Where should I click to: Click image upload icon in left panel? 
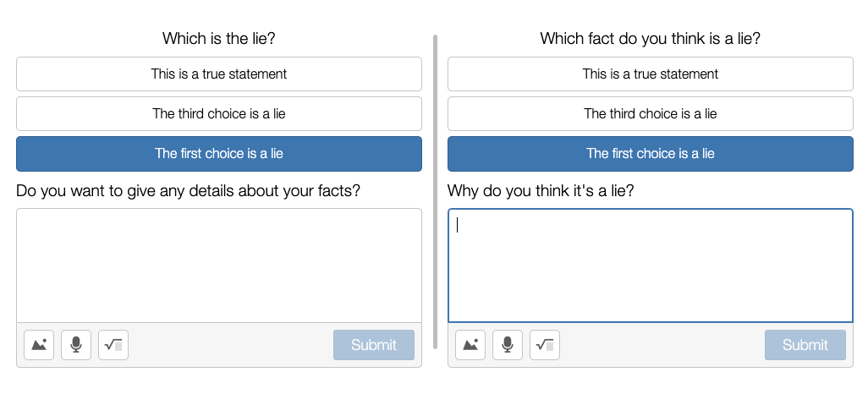tap(39, 345)
